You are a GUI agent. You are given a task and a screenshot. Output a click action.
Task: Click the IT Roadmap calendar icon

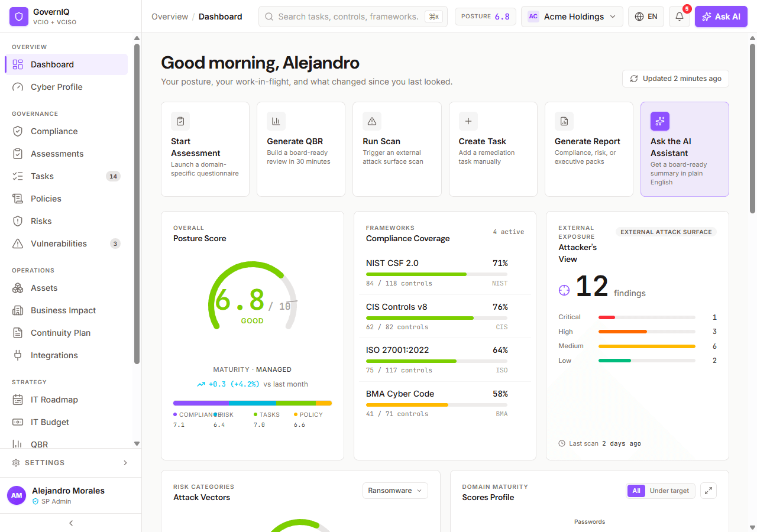[x=18, y=400]
